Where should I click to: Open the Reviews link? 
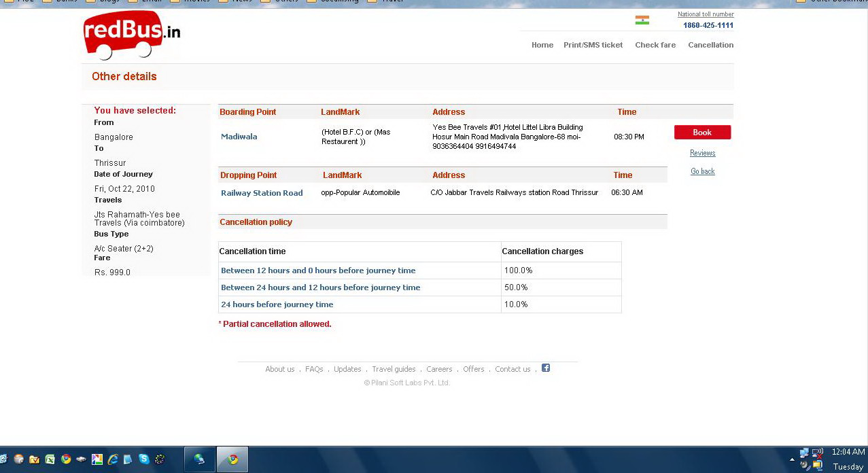(x=702, y=153)
